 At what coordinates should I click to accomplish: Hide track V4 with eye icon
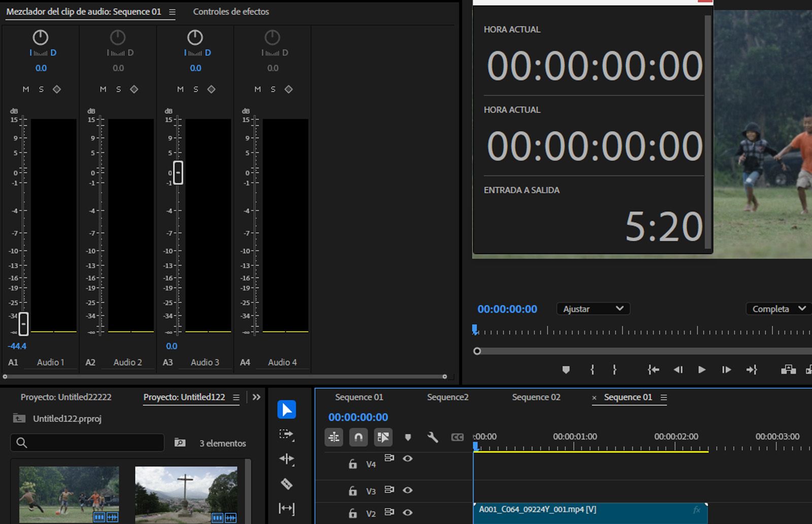coord(408,459)
